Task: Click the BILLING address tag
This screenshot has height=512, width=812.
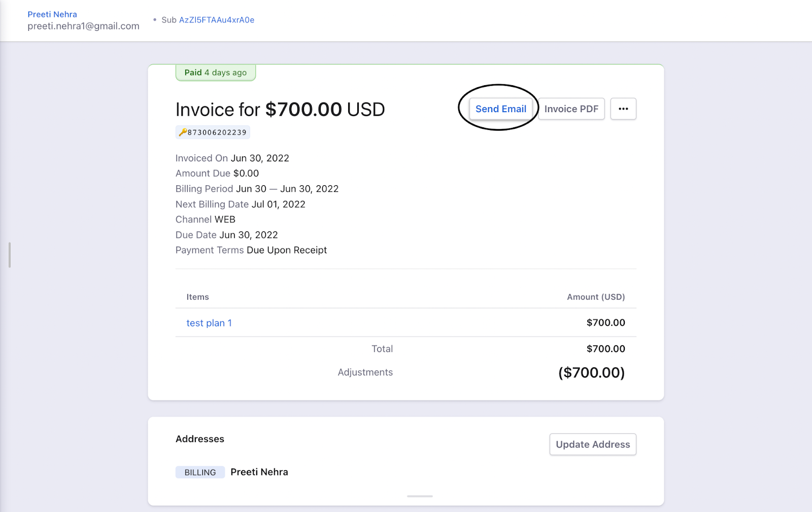Action: [x=200, y=472]
